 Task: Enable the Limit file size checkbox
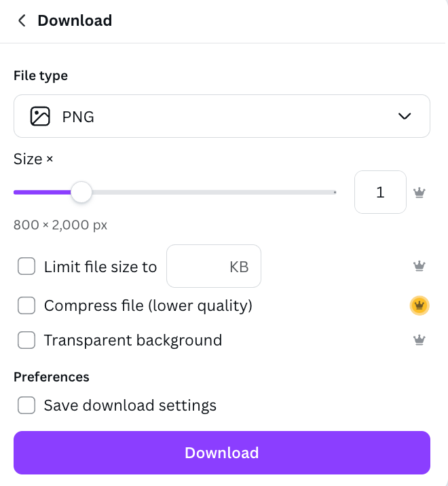tap(26, 267)
